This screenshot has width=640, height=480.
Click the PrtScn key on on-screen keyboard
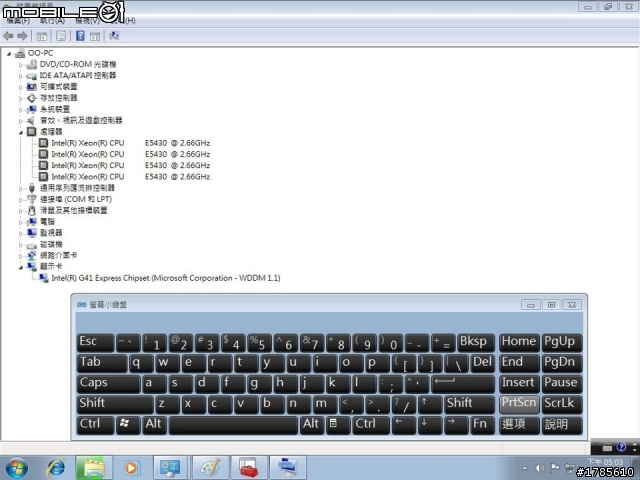519,404
